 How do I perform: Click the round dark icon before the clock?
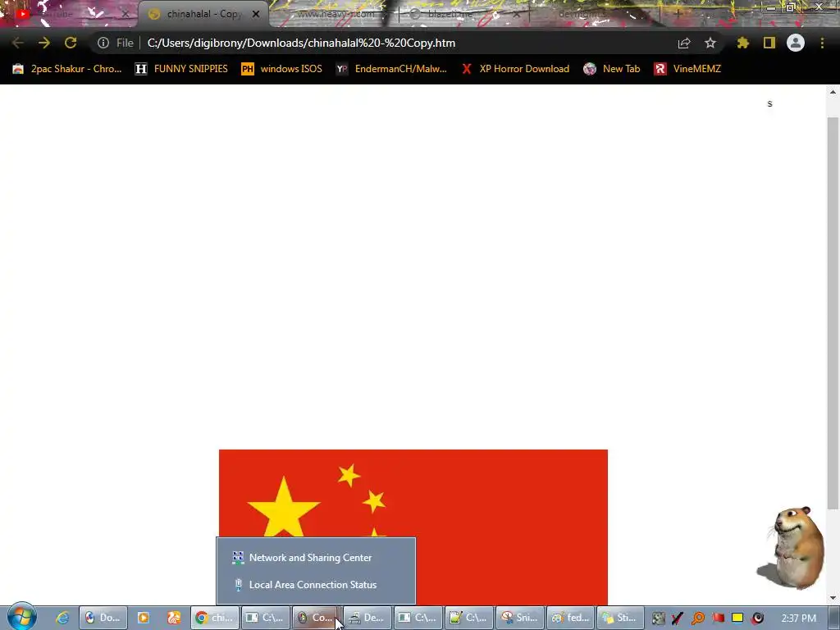(757, 618)
